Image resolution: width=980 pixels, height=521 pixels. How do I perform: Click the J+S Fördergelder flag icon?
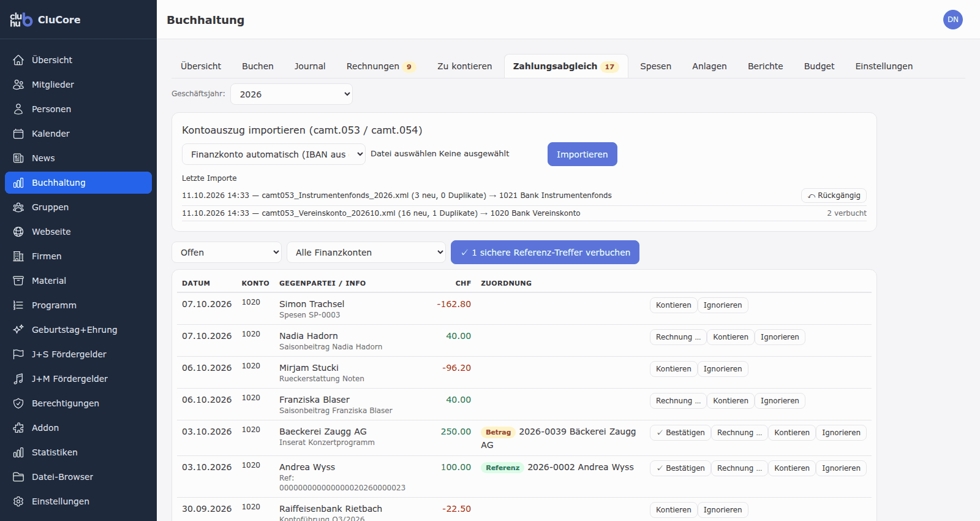pos(18,354)
